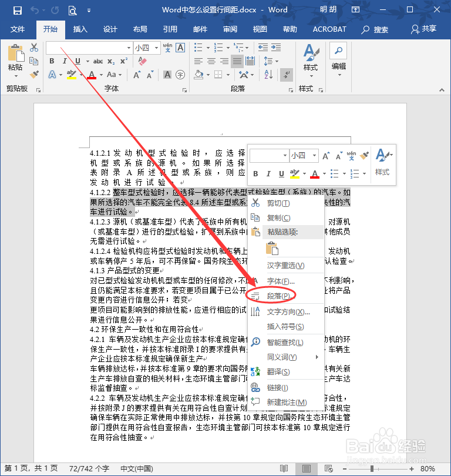Increase paragraph indent
The image size is (451, 476).
click(276, 48)
